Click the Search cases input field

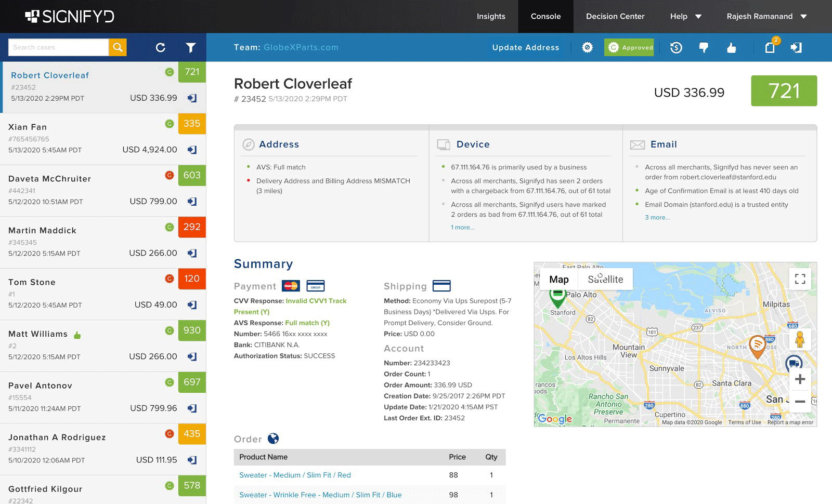58,47
